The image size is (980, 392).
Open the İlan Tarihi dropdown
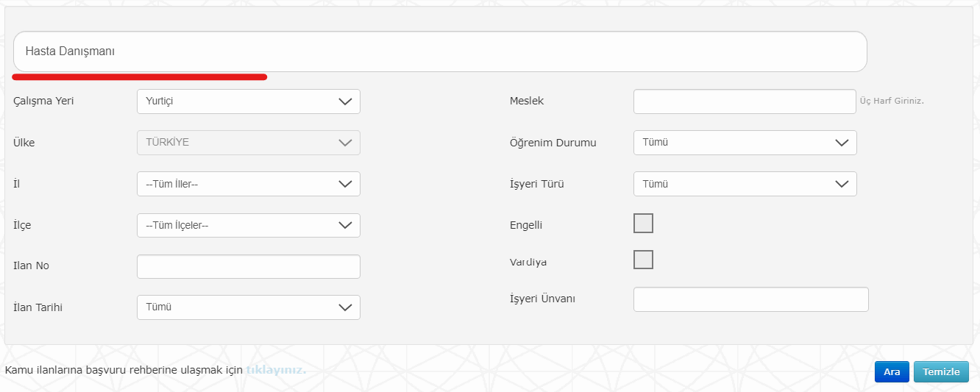[249, 307]
